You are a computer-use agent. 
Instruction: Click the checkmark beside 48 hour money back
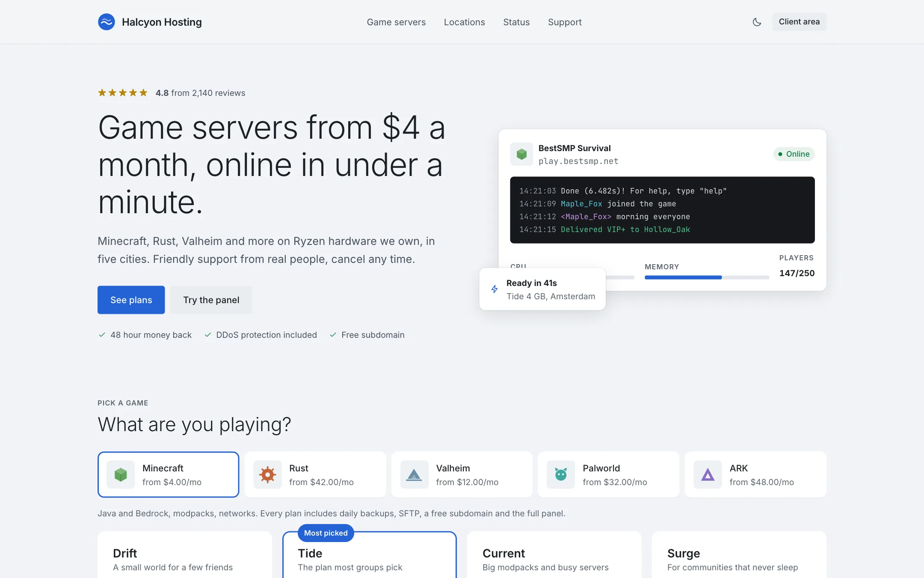[102, 335]
